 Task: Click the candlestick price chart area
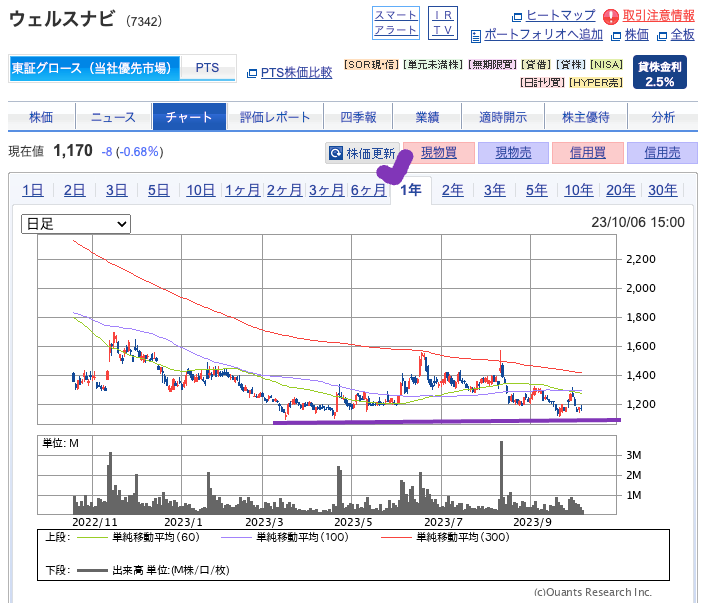pyautogui.click(x=327, y=329)
